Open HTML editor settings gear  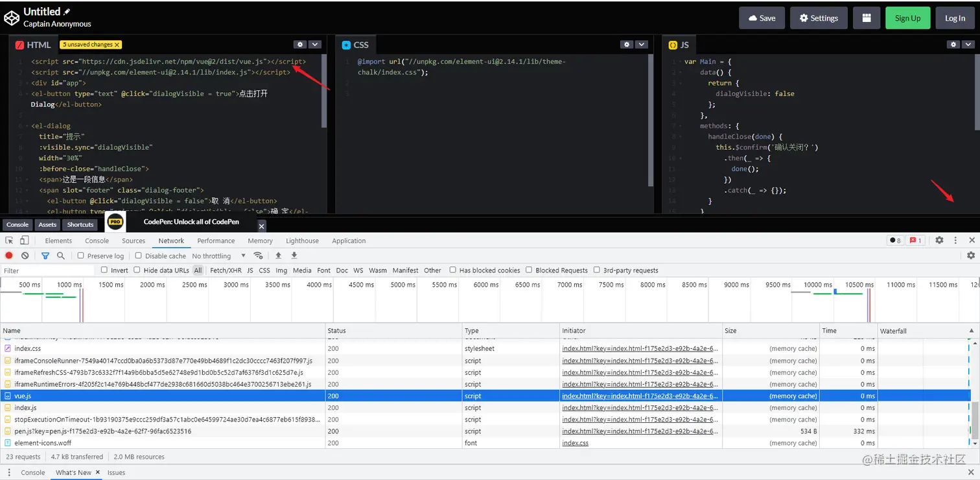click(299, 45)
